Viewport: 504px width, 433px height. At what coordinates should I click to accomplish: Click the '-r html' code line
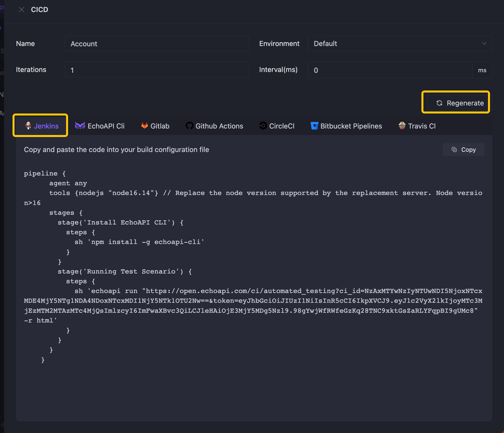coord(41,320)
